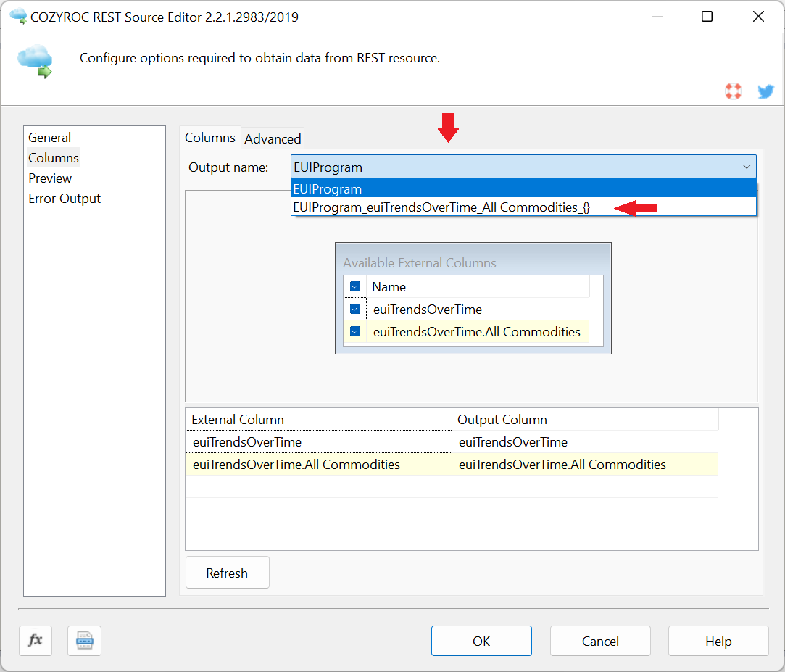Switch to the Advanced tab
This screenshot has height=672, width=785.
point(273,138)
